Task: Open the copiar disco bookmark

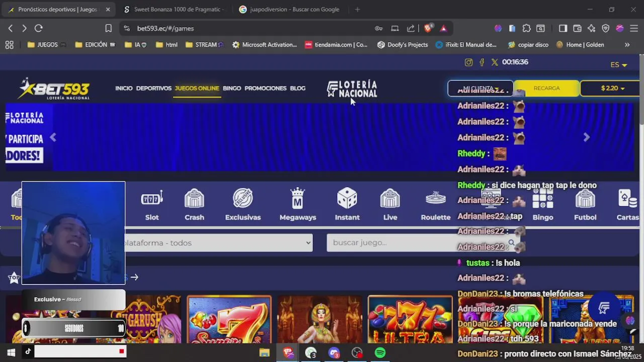Action: [x=528, y=45]
